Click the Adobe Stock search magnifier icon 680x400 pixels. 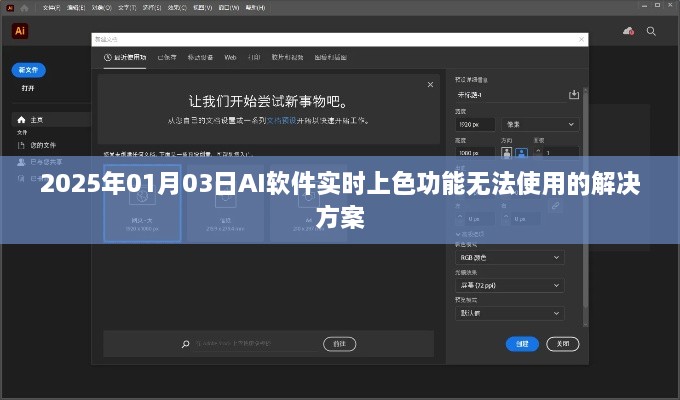[186, 344]
